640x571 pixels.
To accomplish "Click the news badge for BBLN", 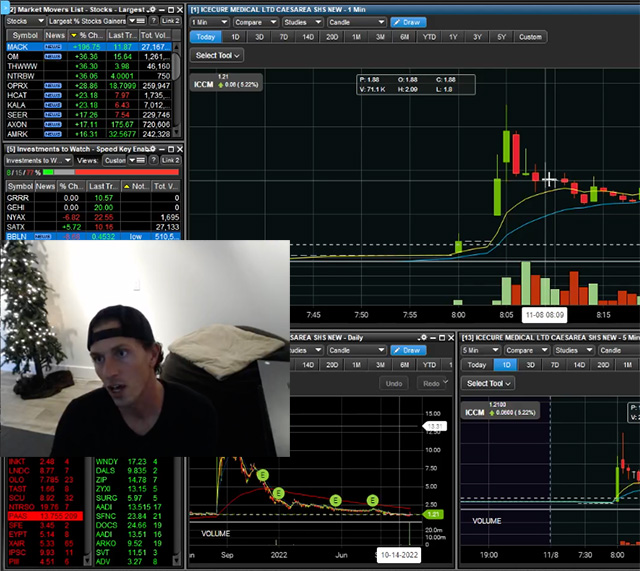I will (x=42, y=237).
